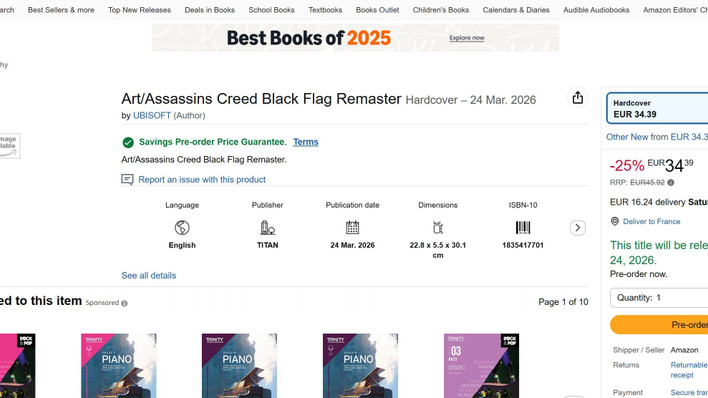
Task: Go to Children's Books tab
Action: [x=441, y=10]
